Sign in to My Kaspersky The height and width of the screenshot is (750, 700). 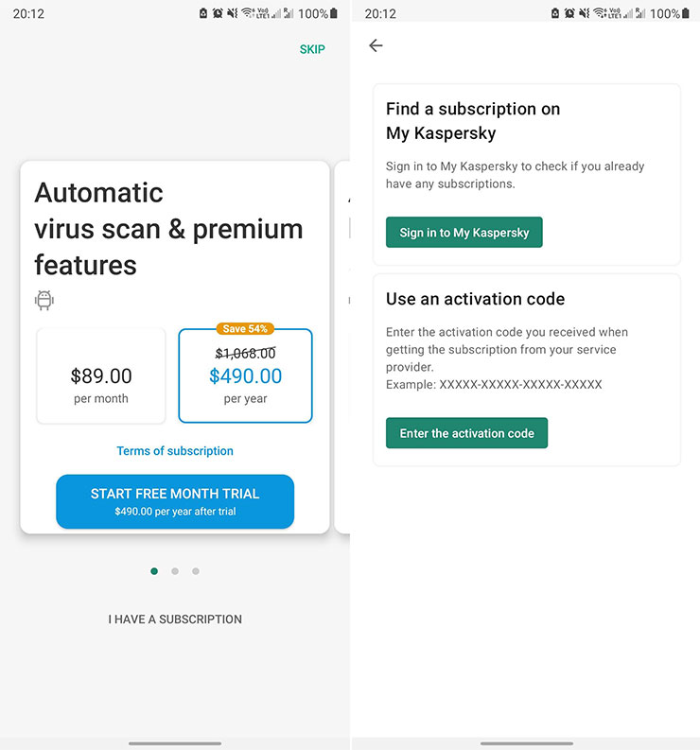(x=464, y=233)
